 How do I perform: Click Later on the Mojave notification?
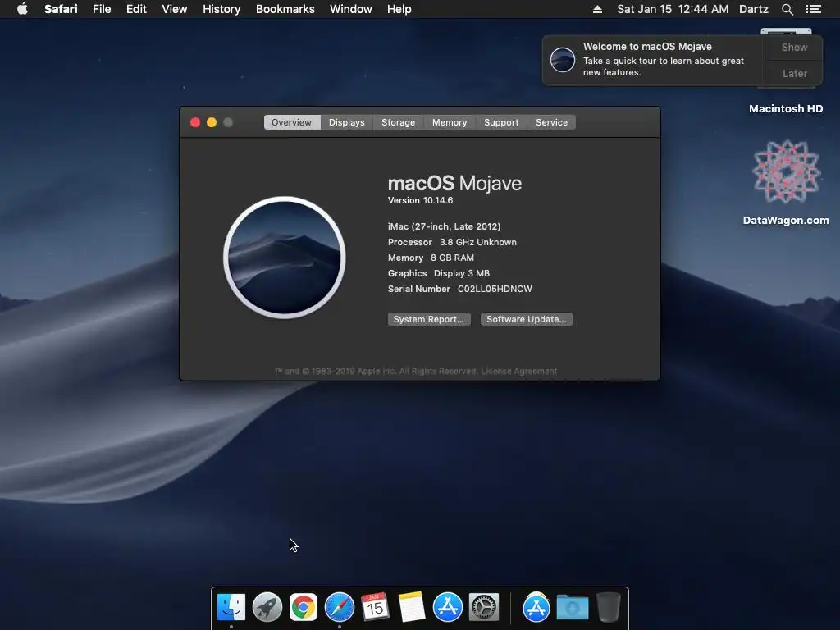coord(794,73)
